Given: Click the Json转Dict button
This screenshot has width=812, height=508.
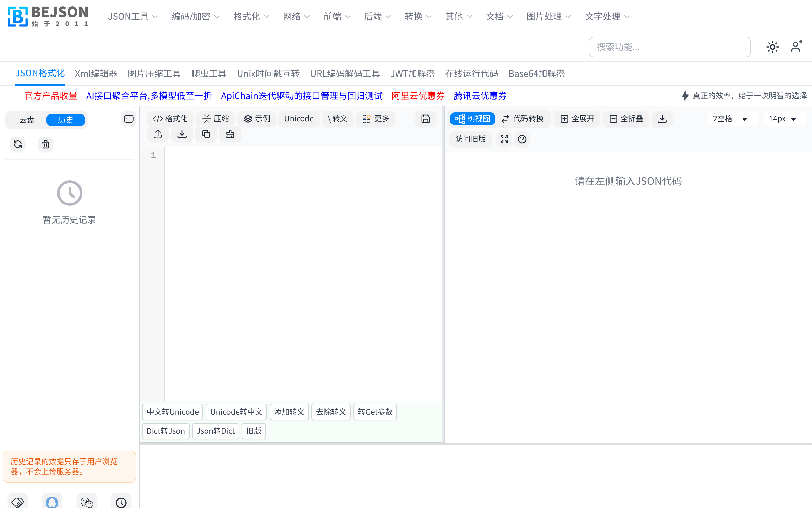Looking at the screenshot, I should [215, 431].
